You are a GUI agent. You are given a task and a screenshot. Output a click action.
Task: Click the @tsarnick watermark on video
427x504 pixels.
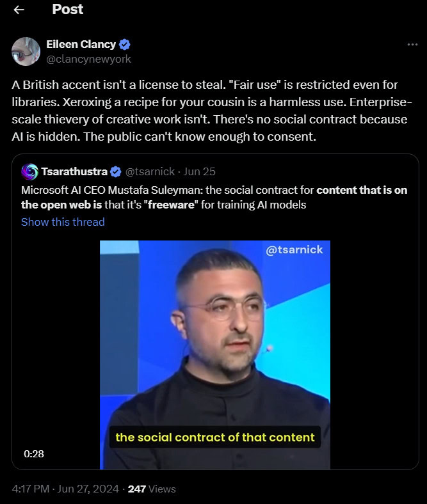[294, 249]
